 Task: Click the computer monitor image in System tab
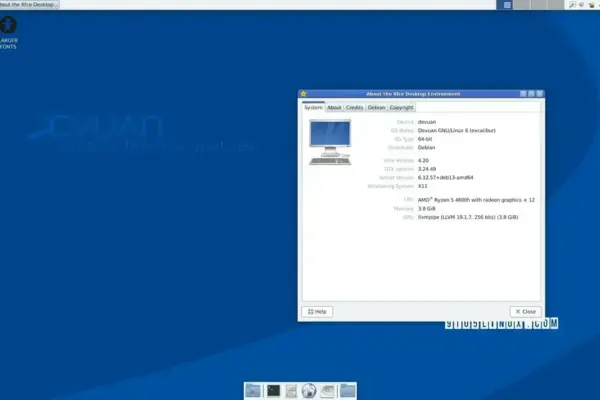coord(330,142)
